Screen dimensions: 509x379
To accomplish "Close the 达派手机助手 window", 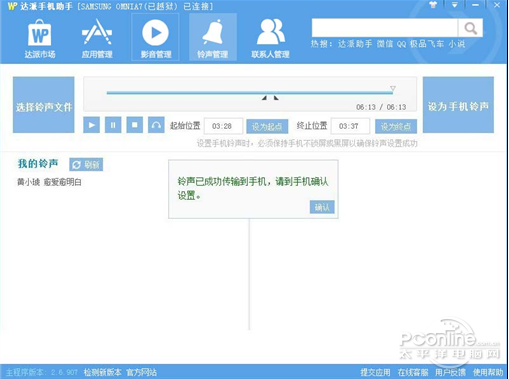I will (497, 5).
